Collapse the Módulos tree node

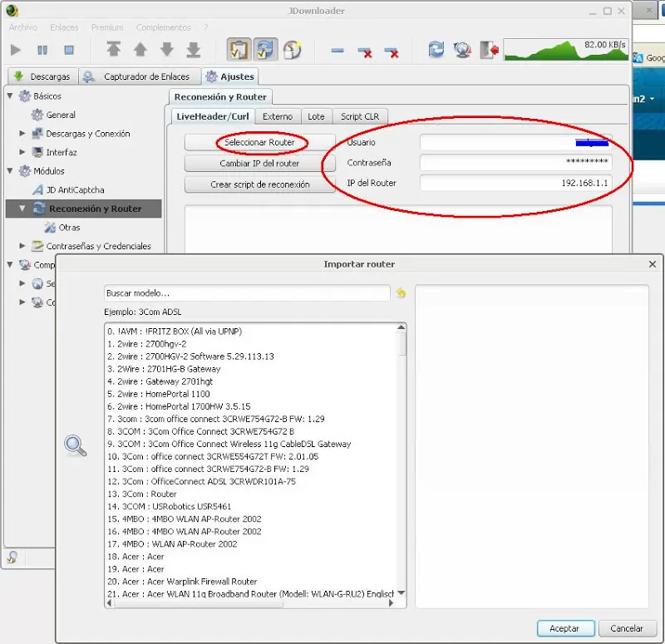coord(10,170)
